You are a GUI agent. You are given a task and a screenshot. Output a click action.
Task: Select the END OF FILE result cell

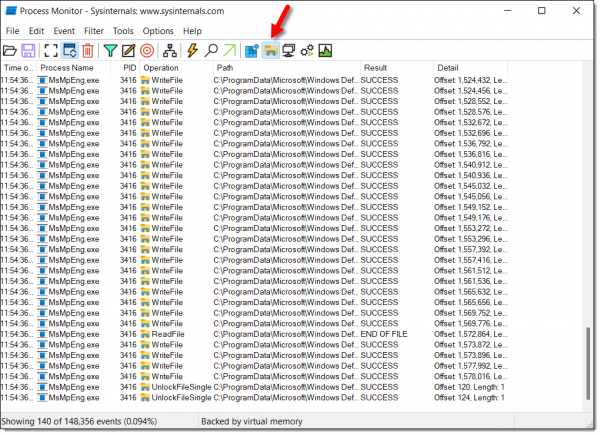click(x=384, y=334)
